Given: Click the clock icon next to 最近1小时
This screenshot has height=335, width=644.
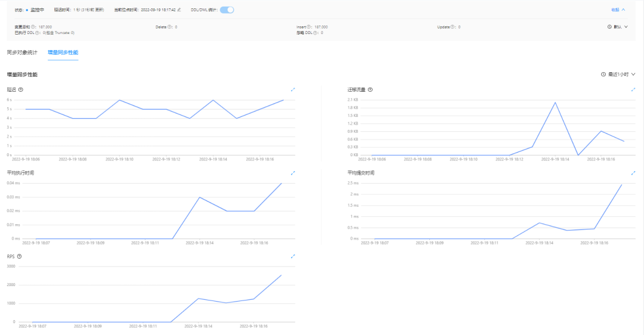Looking at the screenshot, I should pos(603,75).
